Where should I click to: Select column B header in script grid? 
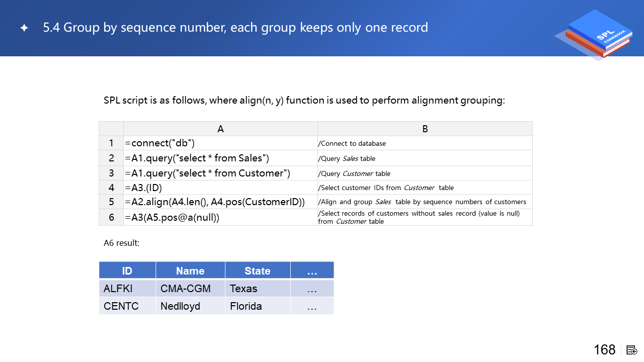click(x=425, y=129)
